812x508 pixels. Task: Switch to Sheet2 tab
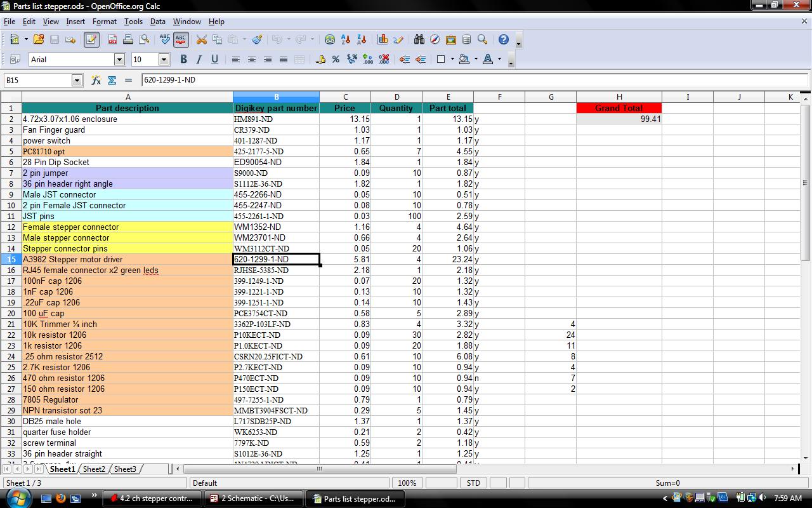94,469
